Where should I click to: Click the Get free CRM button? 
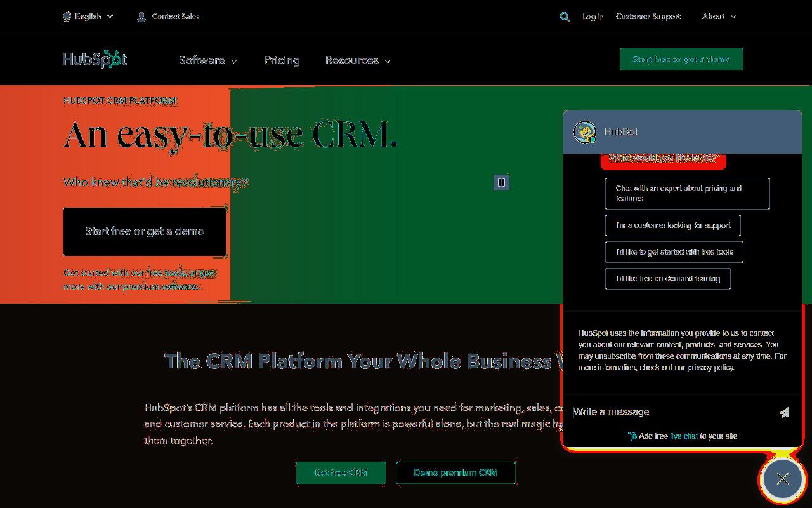pos(341,472)
